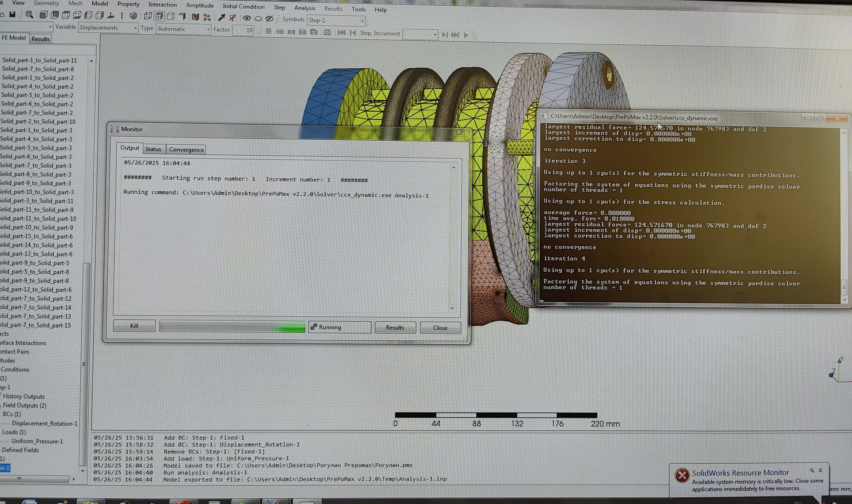
Task: Open the Initial Condition menu
Action: coord(244,6)
